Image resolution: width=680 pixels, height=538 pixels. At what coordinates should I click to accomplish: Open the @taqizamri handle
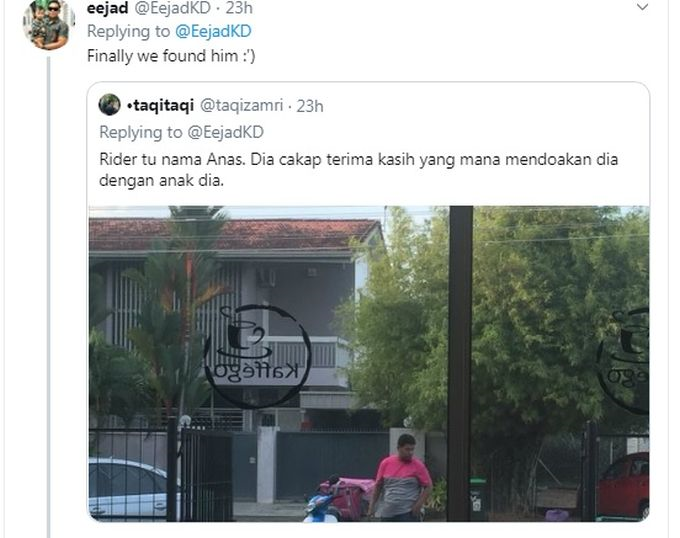241,105
